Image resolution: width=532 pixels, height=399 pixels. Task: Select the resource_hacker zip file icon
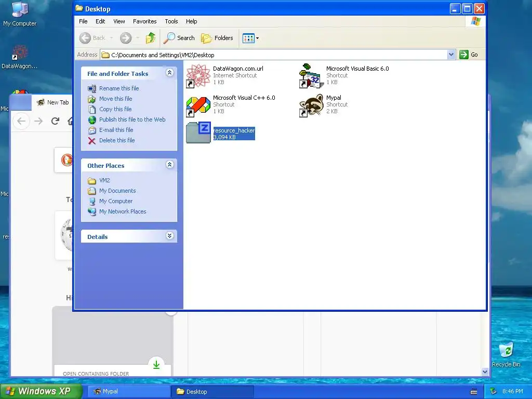coord(198,132)
